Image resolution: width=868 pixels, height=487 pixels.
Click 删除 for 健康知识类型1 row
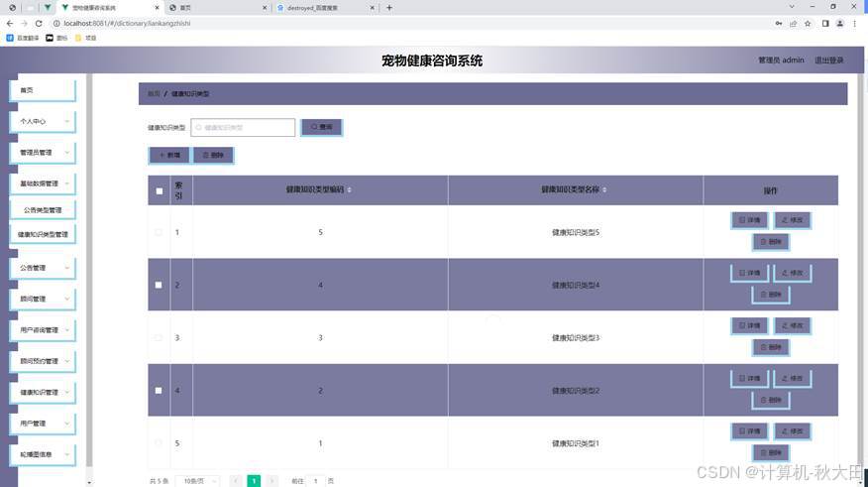[x=771, y=452]
